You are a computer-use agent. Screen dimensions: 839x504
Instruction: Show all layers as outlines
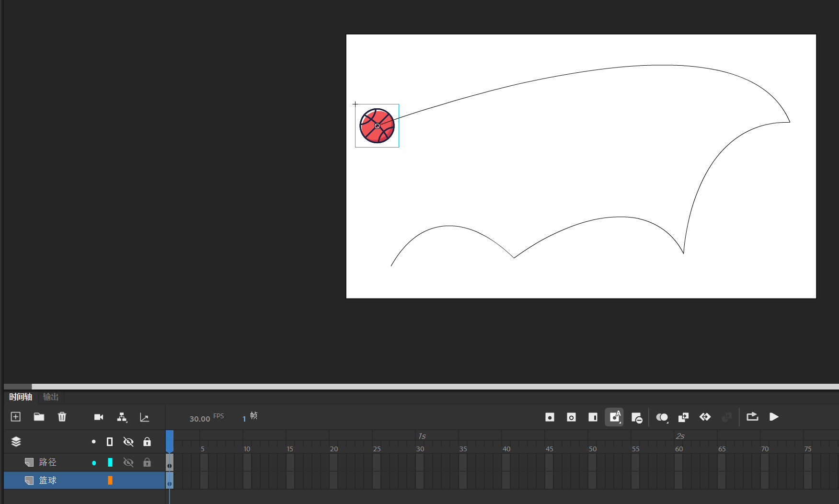(110, 442)
